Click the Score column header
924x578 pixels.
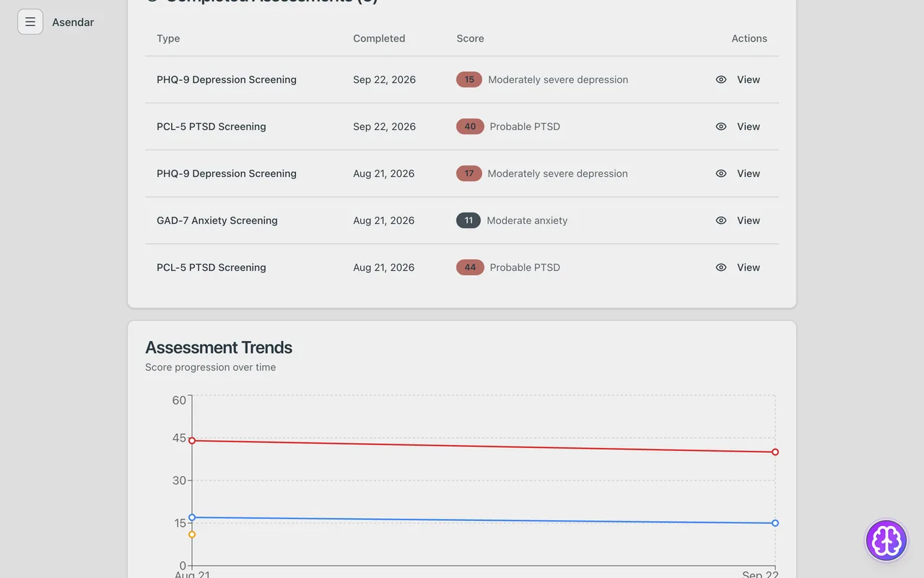(x=470, y=38)
